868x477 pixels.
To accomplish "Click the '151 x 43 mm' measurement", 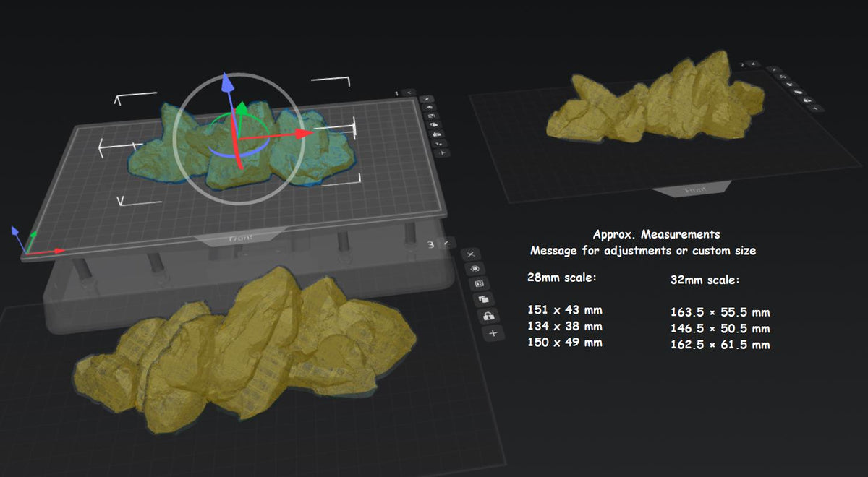I will (566, 310).
